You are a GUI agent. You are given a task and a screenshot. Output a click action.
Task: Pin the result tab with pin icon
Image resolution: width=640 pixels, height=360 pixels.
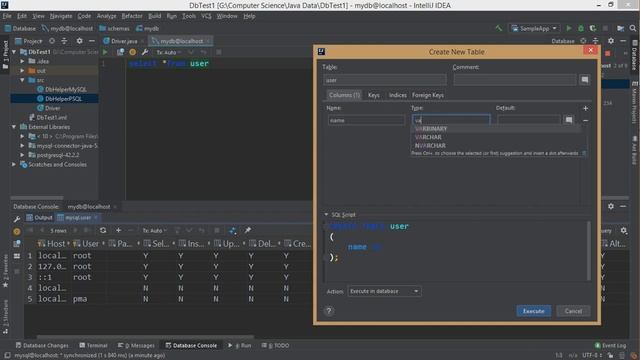pos(248,230)
